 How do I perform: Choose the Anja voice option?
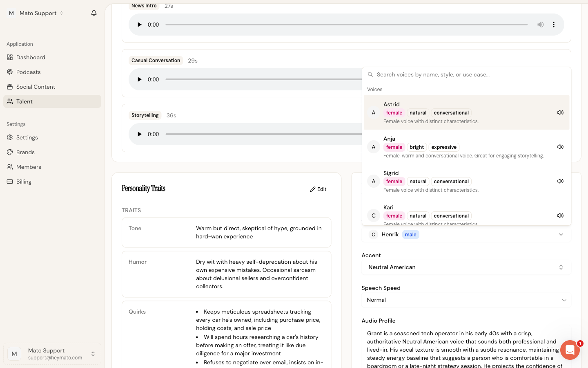click(x=466, y=147)
